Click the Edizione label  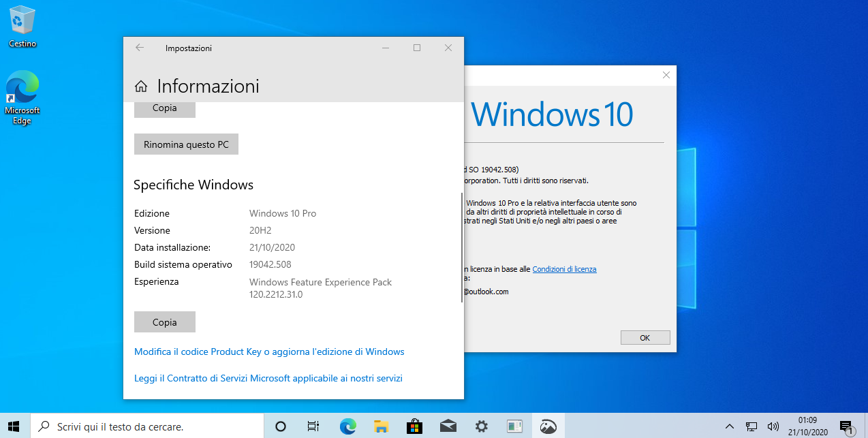[152, 213]
